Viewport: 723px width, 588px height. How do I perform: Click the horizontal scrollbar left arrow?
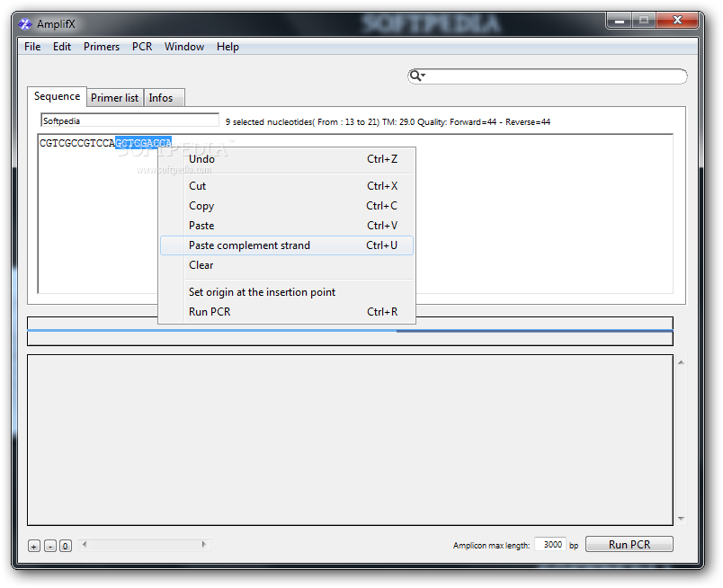pyautogui.click(x=85, y=545)
